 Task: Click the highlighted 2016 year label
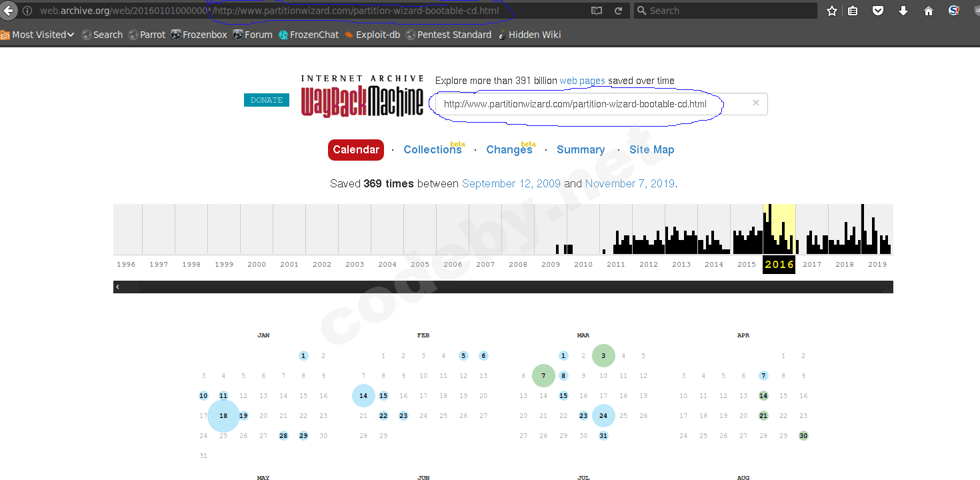[779, 265]
